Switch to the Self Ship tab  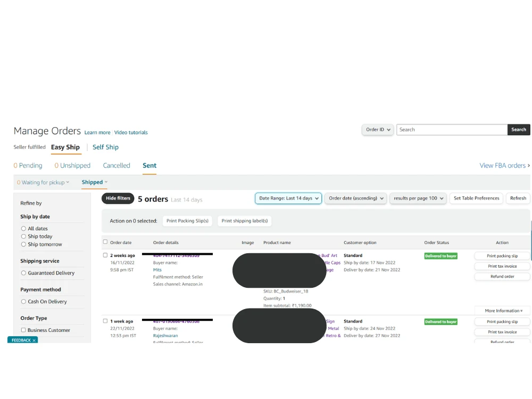tap(105, 147)
